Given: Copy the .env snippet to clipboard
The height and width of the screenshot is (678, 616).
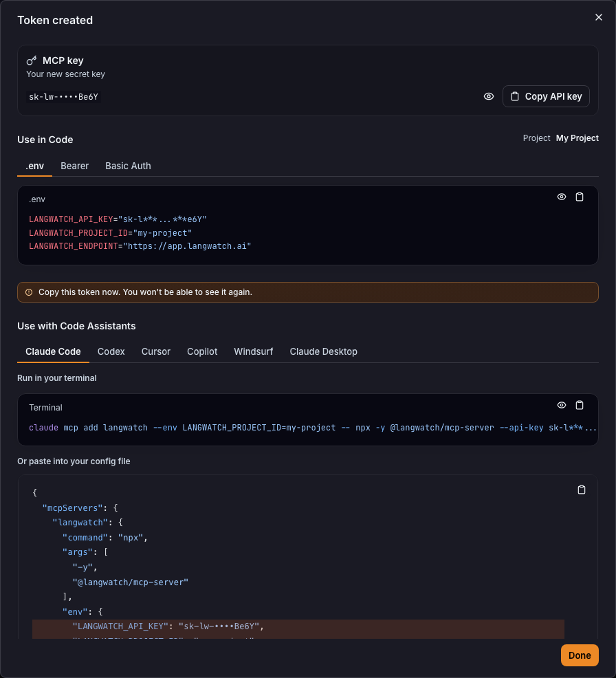Looking at the screenshot, I should click(580, 197).
